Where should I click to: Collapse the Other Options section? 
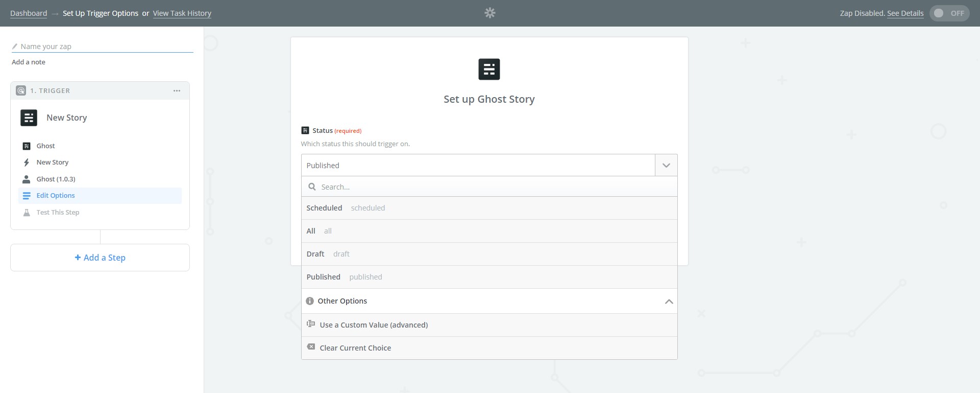(669, 302)
